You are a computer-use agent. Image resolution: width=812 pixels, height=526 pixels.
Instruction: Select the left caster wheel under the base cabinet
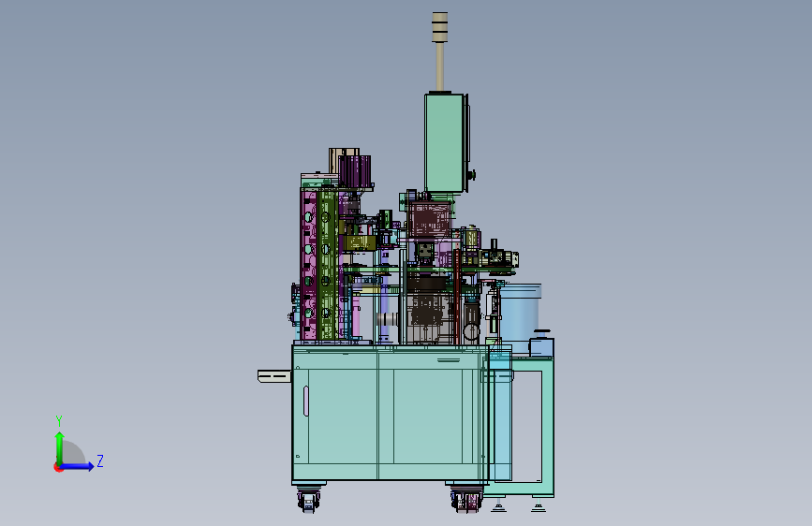point(309,500)
